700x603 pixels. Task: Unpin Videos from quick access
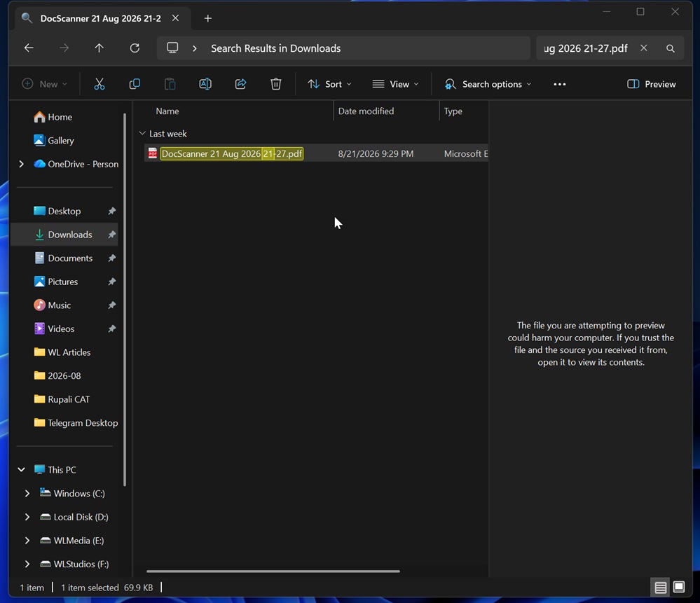pyautogui.click(x=112, y=328)
